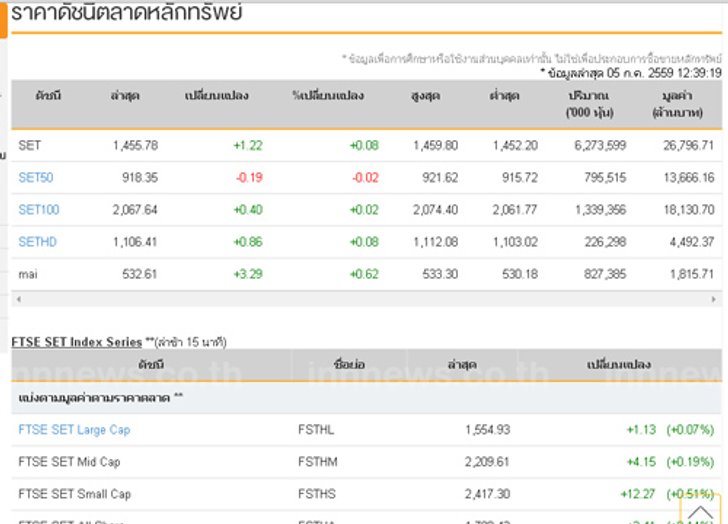This screenshot has width=728, height=524.
Task: Click the ราคาดัชนีตลาดหลักทรัพย์ page heading
Action: point(127,13)
